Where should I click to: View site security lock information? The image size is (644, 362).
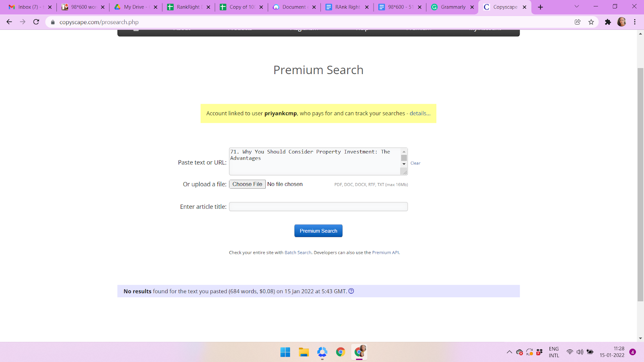(x=53, y=22)
